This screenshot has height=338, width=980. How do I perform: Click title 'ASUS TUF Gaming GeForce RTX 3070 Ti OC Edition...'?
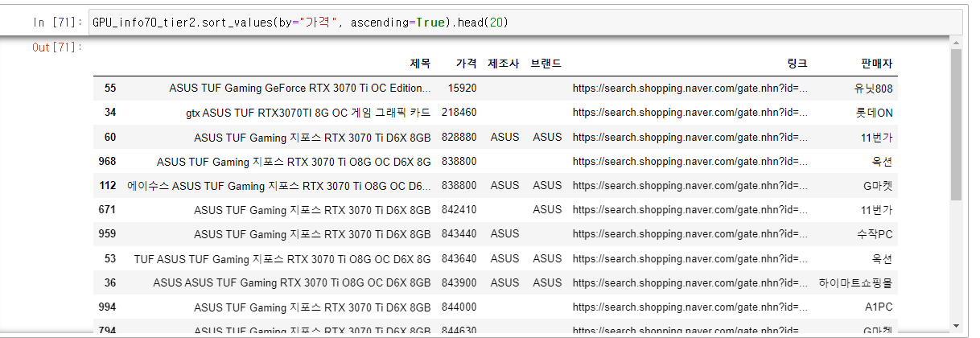tap(300, 88)
